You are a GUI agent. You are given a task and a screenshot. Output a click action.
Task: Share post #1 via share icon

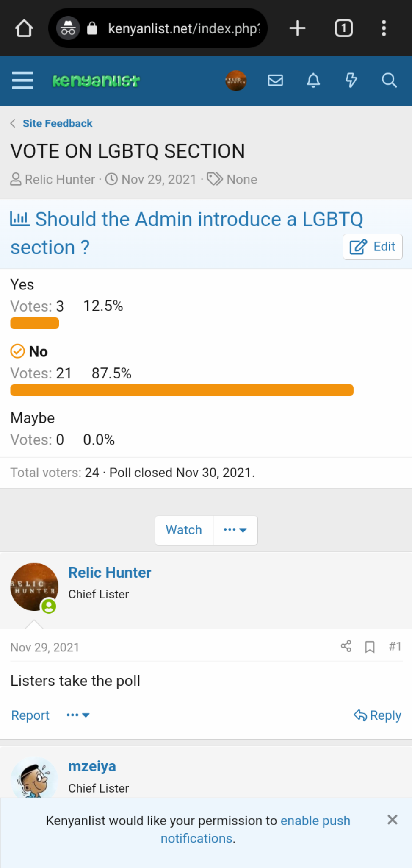pos(346,646)
